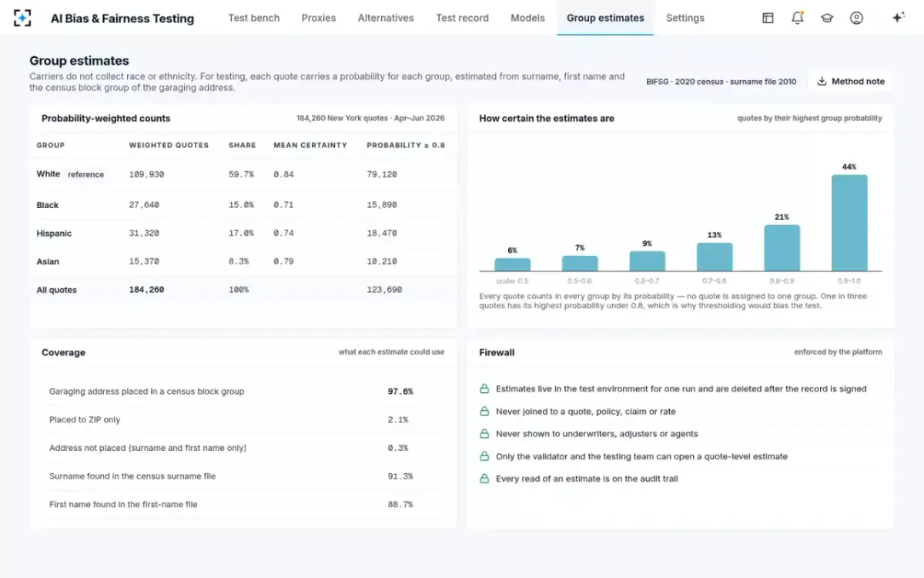Click the 21% bar for 0.8–0.9
924x578 pixels.
(782, 247)
